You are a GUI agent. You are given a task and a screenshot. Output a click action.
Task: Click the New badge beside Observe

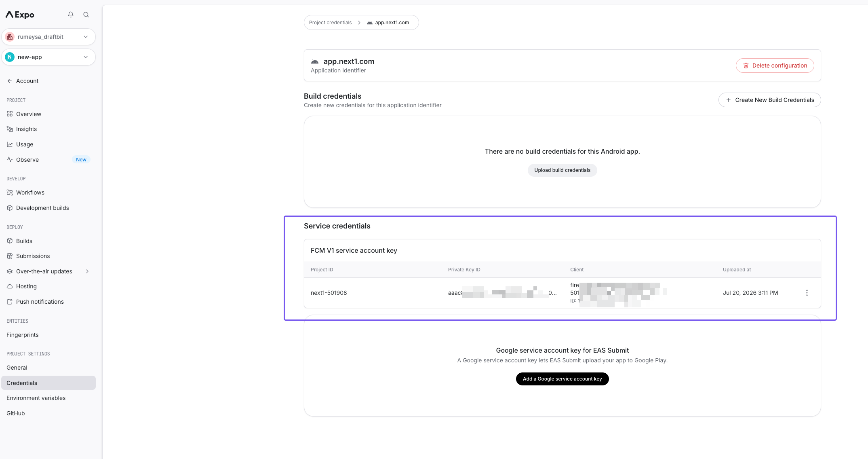pyautogui.click(x=81, y=160)
